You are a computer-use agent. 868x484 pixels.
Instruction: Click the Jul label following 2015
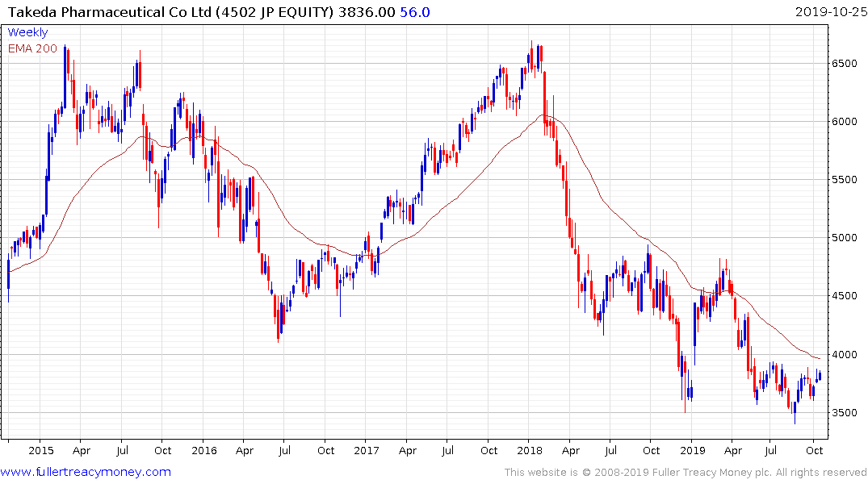123,450
